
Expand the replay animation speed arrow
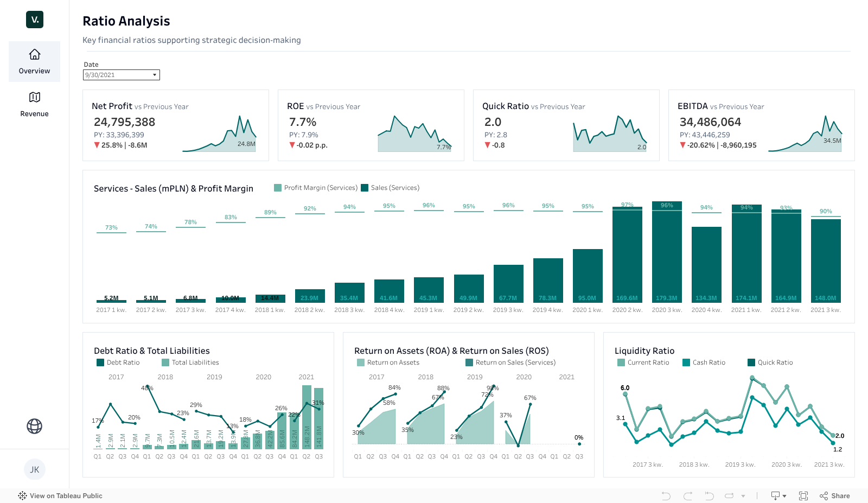743,495
